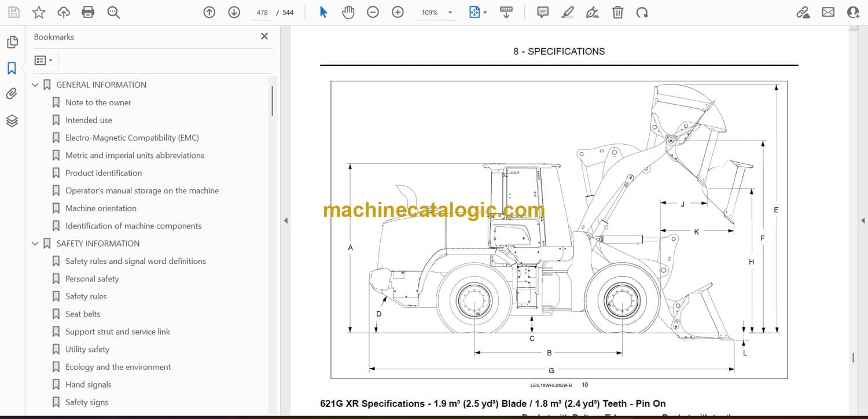Select the Hand pan tool
868x419 pixels.
(x=348, y=12)
